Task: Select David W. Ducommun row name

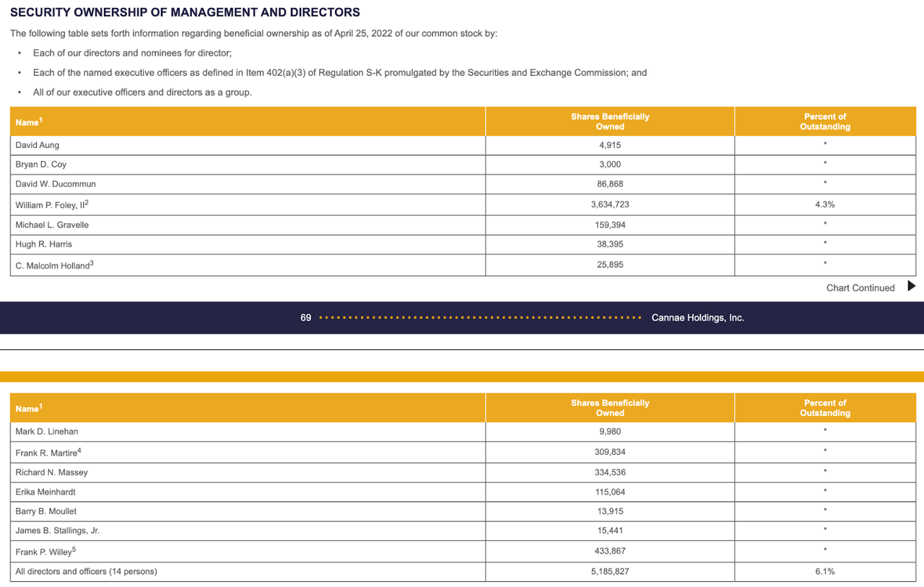Action: pyautogui.click(x=56, y=184)
